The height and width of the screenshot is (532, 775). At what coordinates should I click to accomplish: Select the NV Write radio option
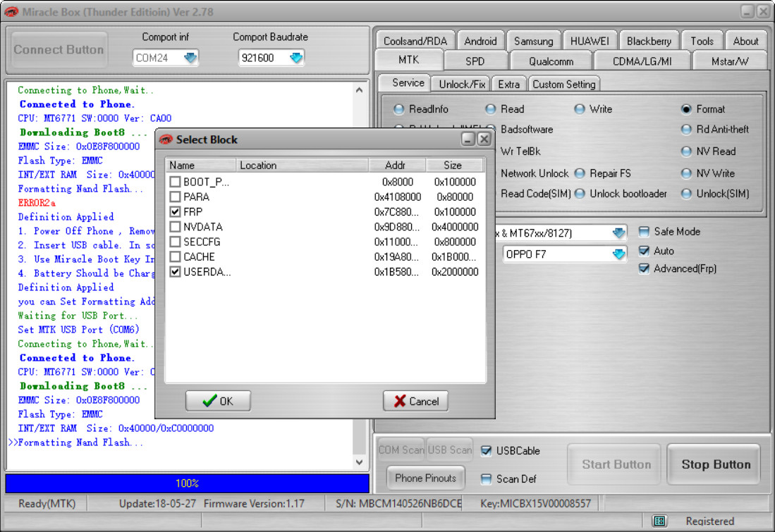point(687,173)
